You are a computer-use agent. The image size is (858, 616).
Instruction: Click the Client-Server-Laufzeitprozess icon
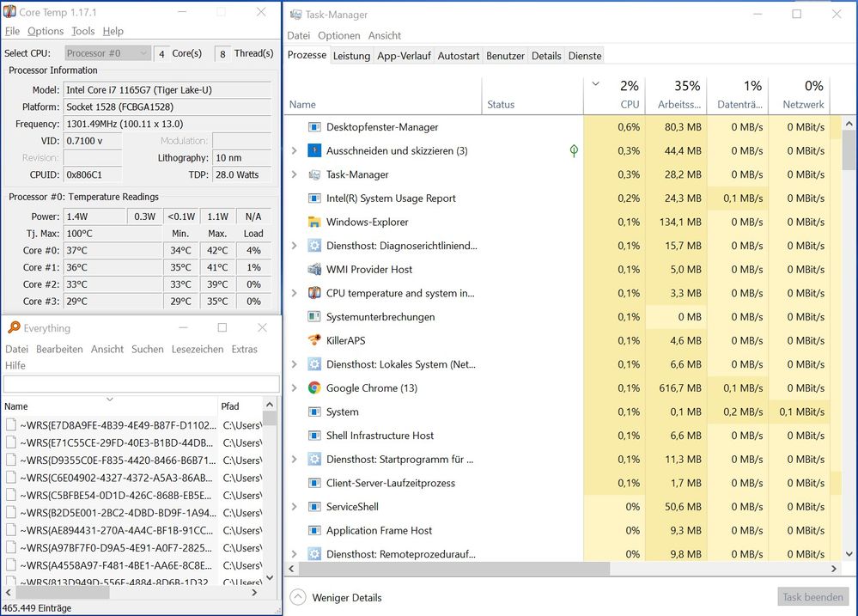click(x=314, y=483)
